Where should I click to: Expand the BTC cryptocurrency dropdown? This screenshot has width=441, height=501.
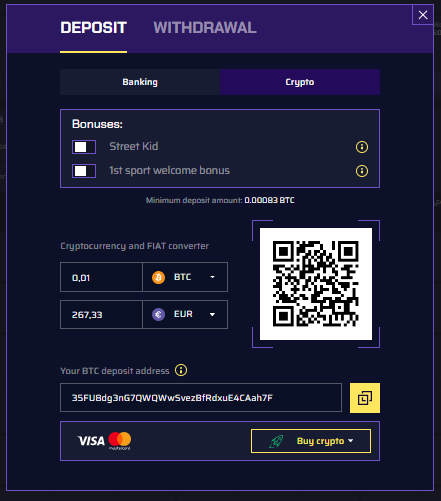pyautogui.click(x=185, y=277)
